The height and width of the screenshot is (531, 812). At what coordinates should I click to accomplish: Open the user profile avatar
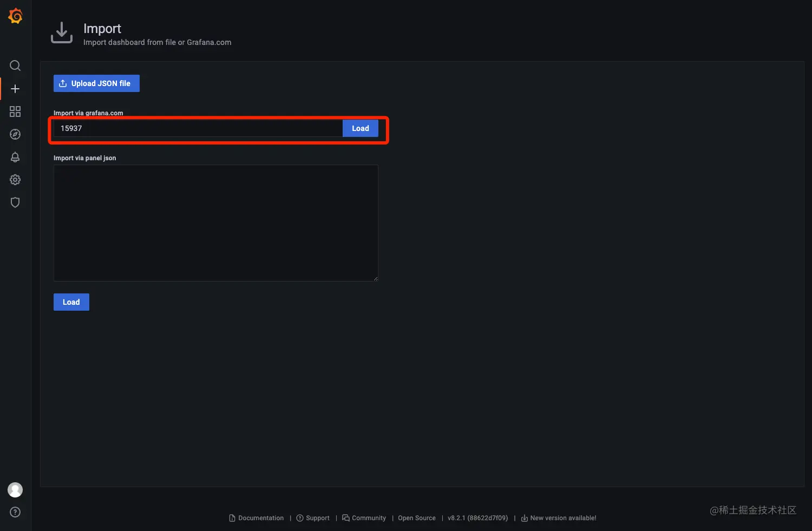pos(15,490)
